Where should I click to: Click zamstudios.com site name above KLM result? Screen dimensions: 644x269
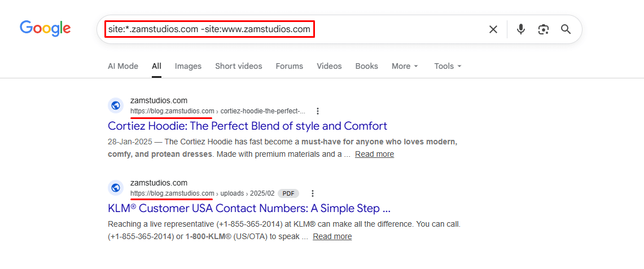pyautogui.click(x=159, y=183)
